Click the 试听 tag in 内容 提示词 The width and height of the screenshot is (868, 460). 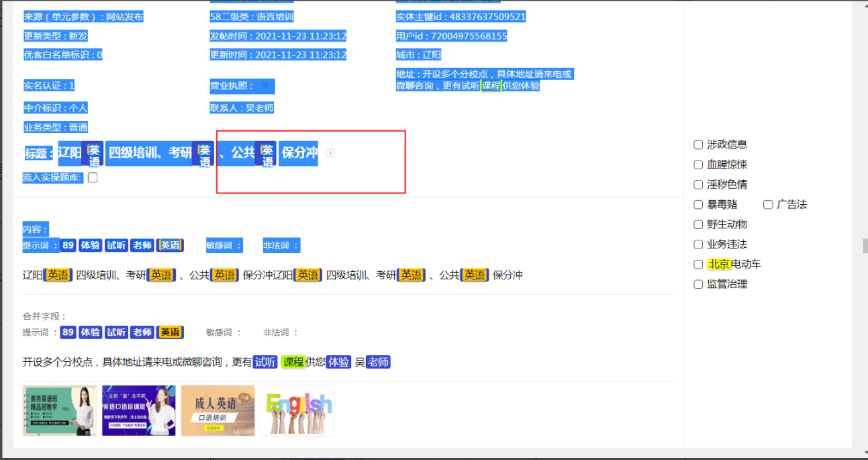click(x=116, y=246)
